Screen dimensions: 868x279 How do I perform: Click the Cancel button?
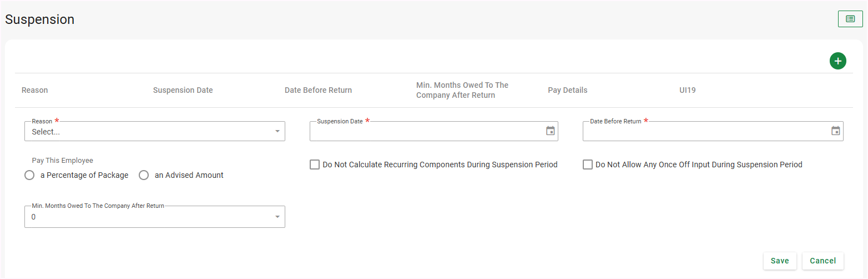(822, 261)
